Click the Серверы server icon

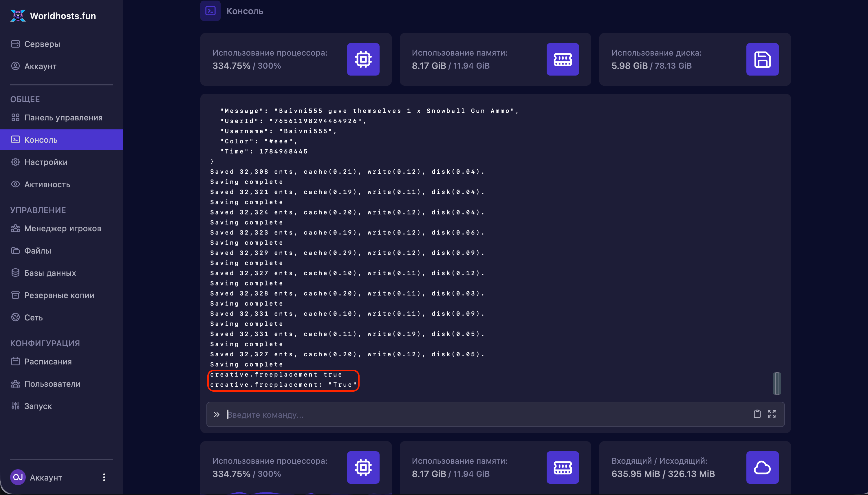pyautogui.click(x=15, y=44)
